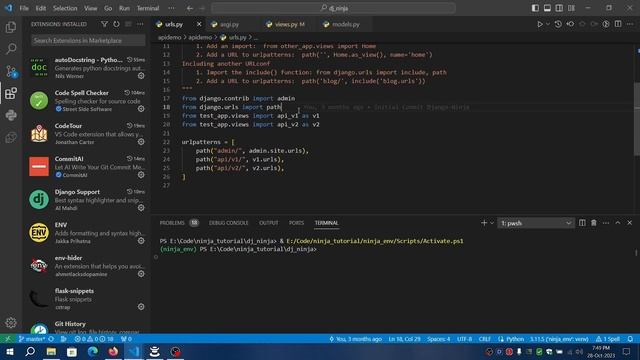Switch to the asgi.py tab
Viewport: 640px width, 360px height.
229,24
